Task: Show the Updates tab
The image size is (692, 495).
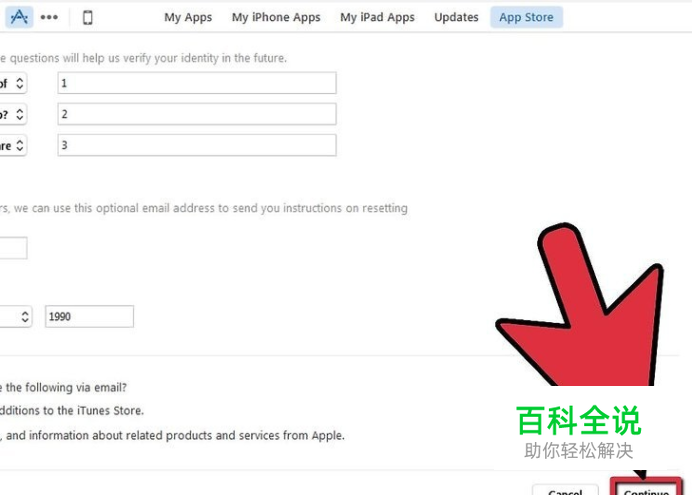Action: (456, 17)
